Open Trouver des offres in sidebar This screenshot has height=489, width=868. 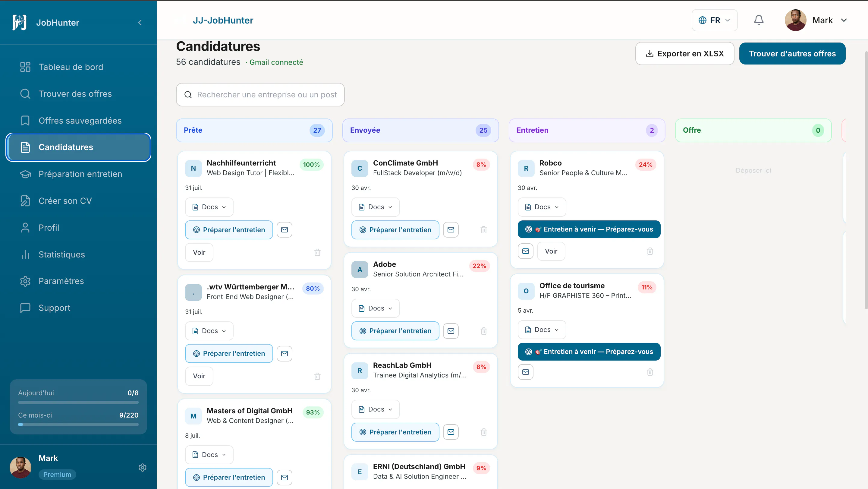point(78,94)
